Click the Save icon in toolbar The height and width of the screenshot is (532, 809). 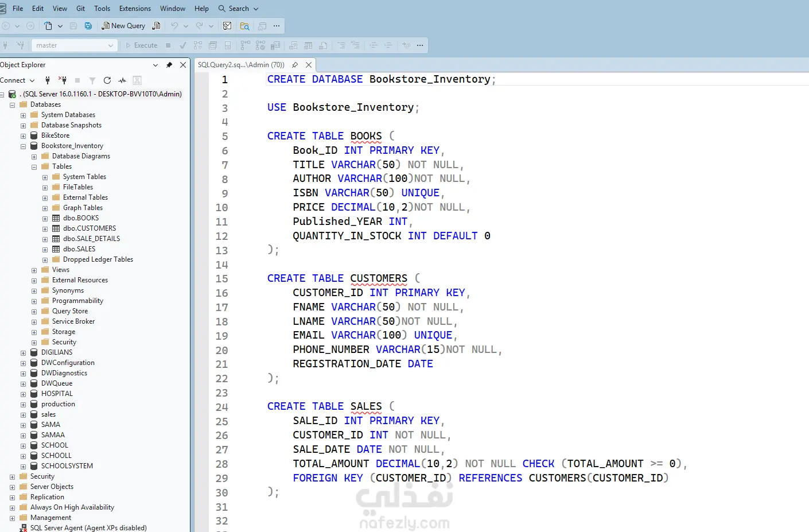tap(73, 26)
